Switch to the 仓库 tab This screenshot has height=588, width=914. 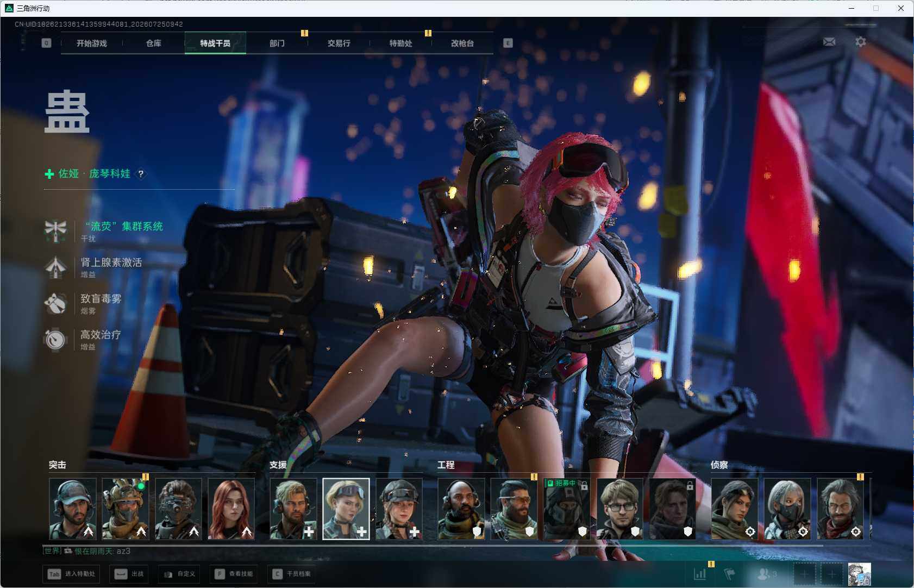[x=154, y=43]
